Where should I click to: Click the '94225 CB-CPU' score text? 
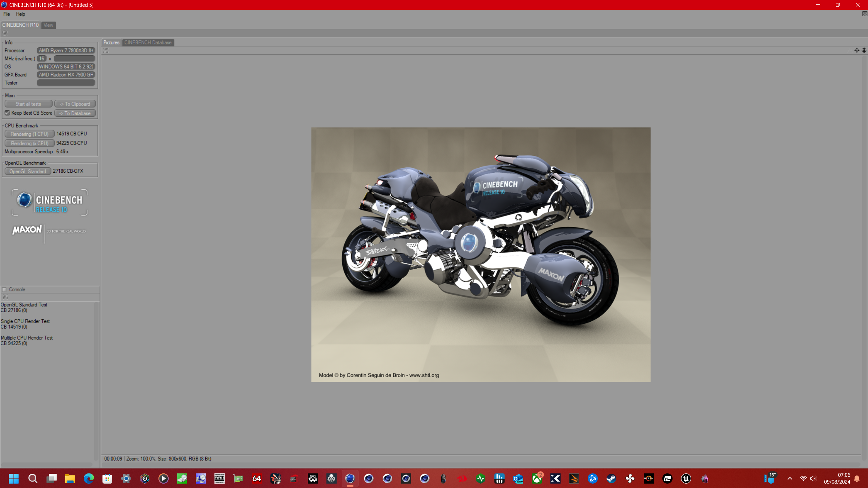point(72,143)
